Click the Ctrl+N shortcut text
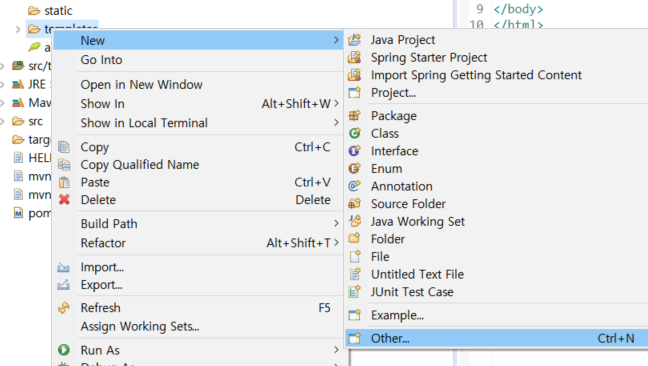Screen dimensions: 648x366 click(616, 338)
